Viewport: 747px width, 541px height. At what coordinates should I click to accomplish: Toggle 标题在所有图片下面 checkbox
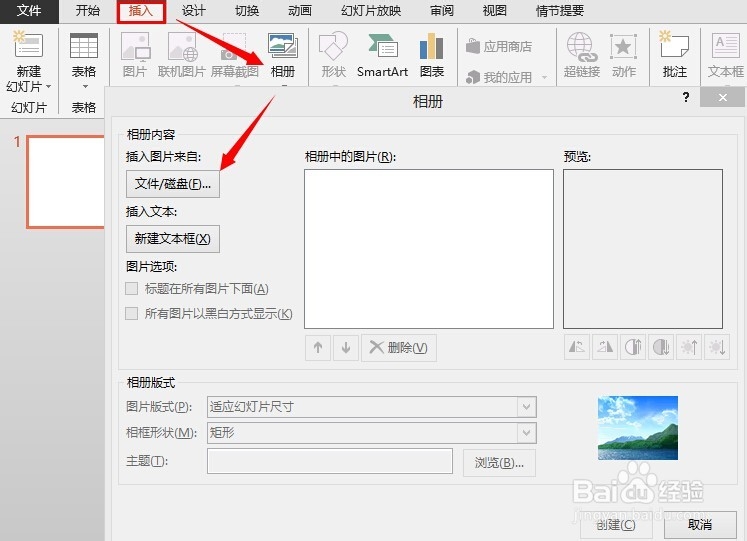131,289
